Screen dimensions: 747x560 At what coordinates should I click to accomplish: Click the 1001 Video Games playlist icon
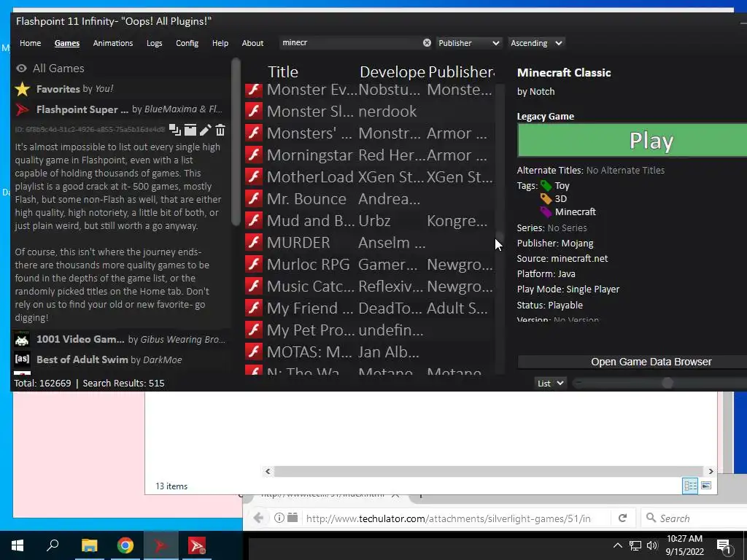point(23,340)
